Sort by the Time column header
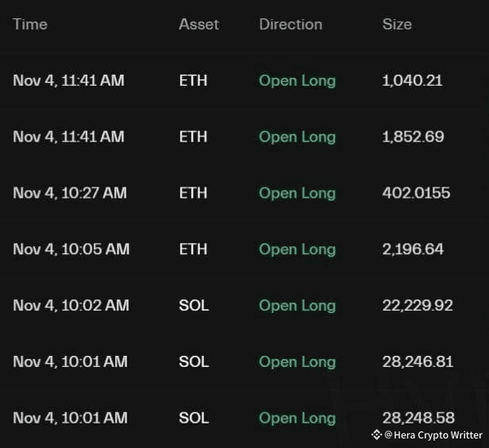This screenshot has height=448, width=489. 30,24
